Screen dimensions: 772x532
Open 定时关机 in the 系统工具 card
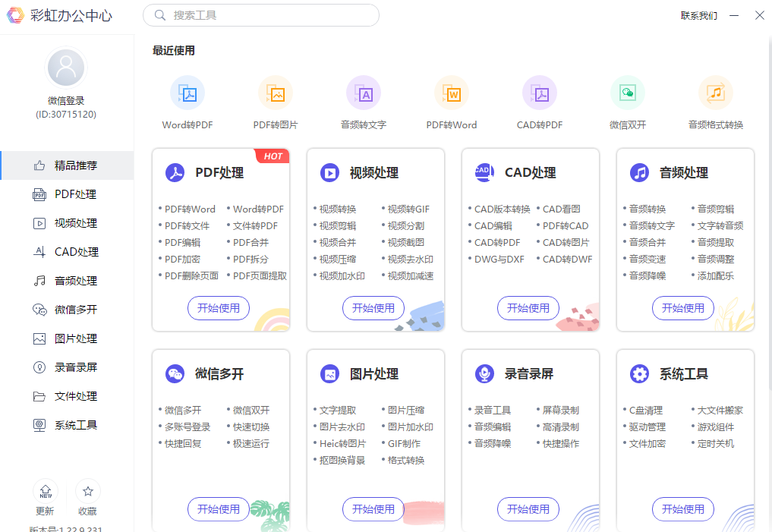pos(715,444)
